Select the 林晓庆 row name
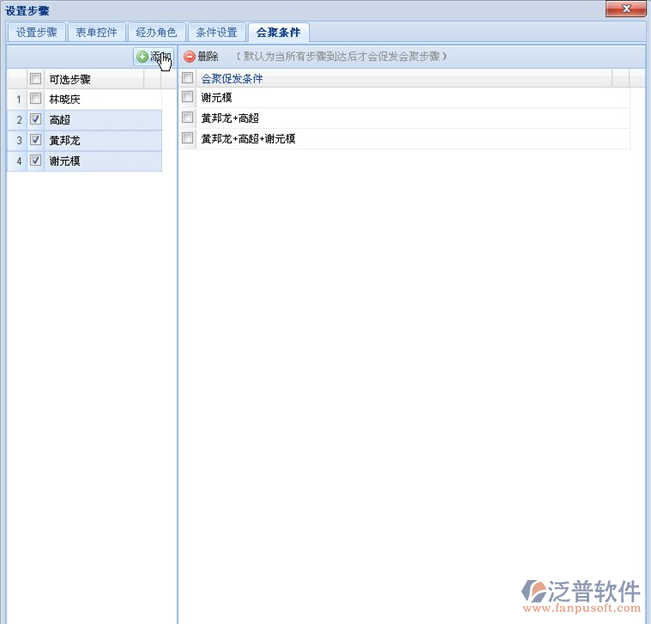The image size is (651, 624). (x=68, y=99)
